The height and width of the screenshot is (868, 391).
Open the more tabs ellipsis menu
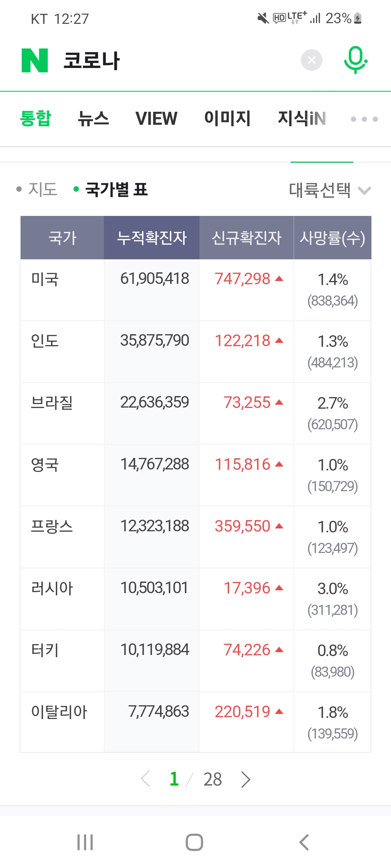pos(364,119)
